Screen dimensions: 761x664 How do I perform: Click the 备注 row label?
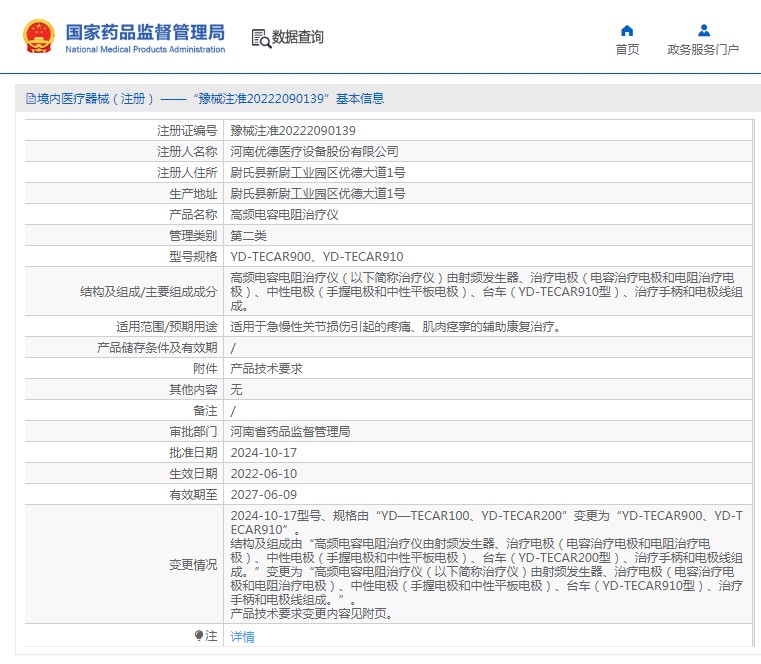205,411
